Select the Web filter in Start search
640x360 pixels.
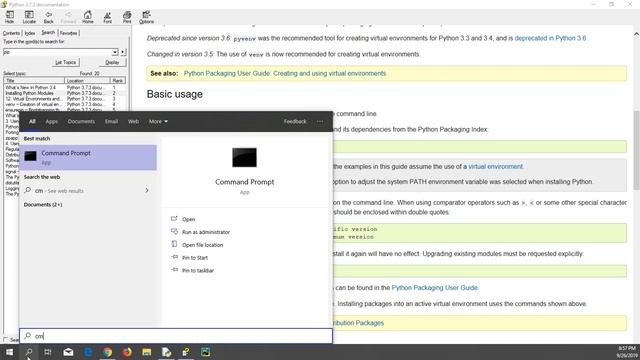(x=133, y=122)
